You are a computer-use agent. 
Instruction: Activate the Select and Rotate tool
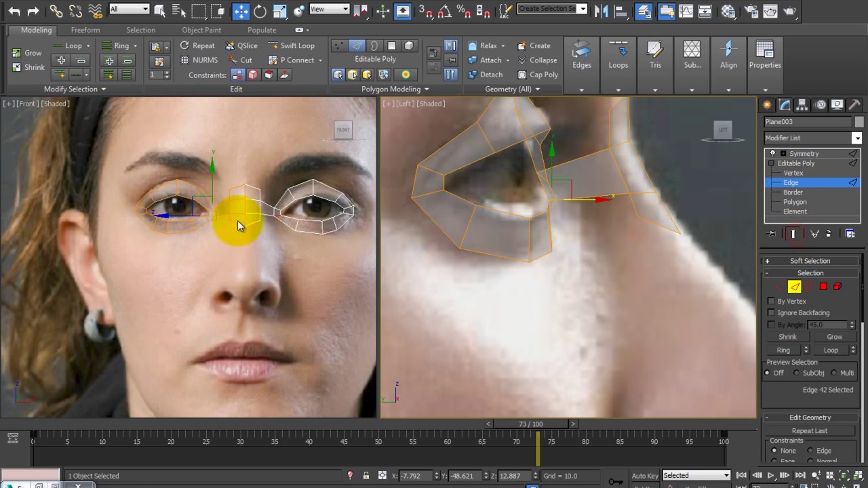(260, 11)
